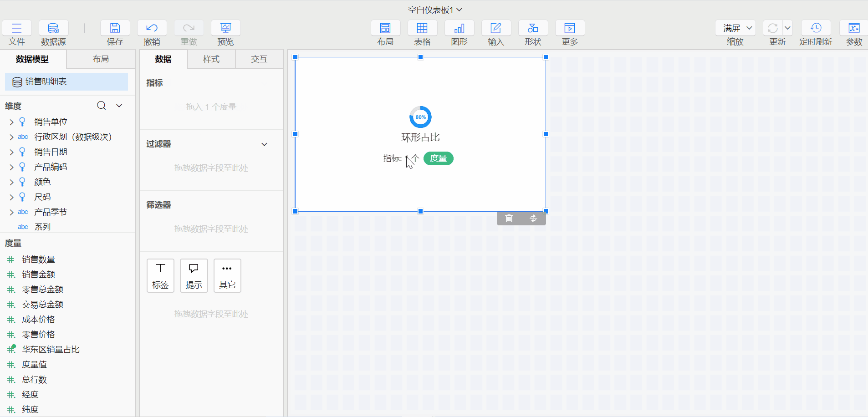The height and width of the screenshot is (417, 868).
Task: Open the 参数 parameters icon
Action: (x=854, y=28)
